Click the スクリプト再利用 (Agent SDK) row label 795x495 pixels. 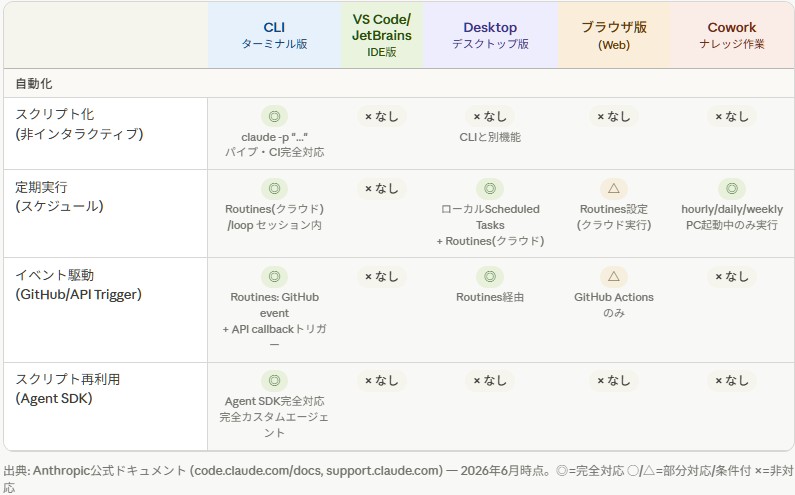pos(67,388)
